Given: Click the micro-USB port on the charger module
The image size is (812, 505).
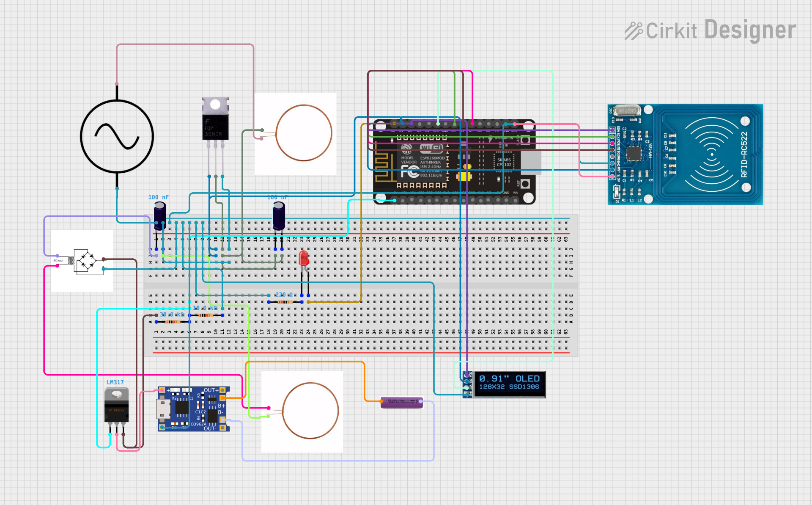Looking at the screenshot, I should (x=164, y=409).
